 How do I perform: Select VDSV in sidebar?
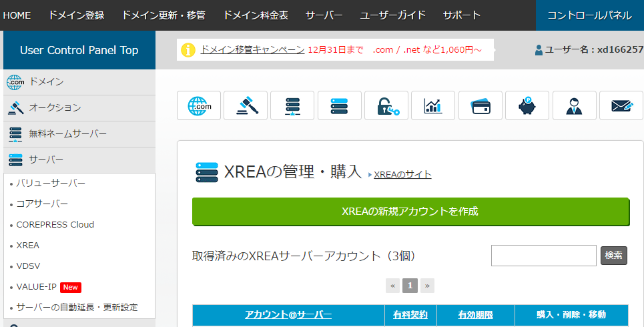click(28, 266)
